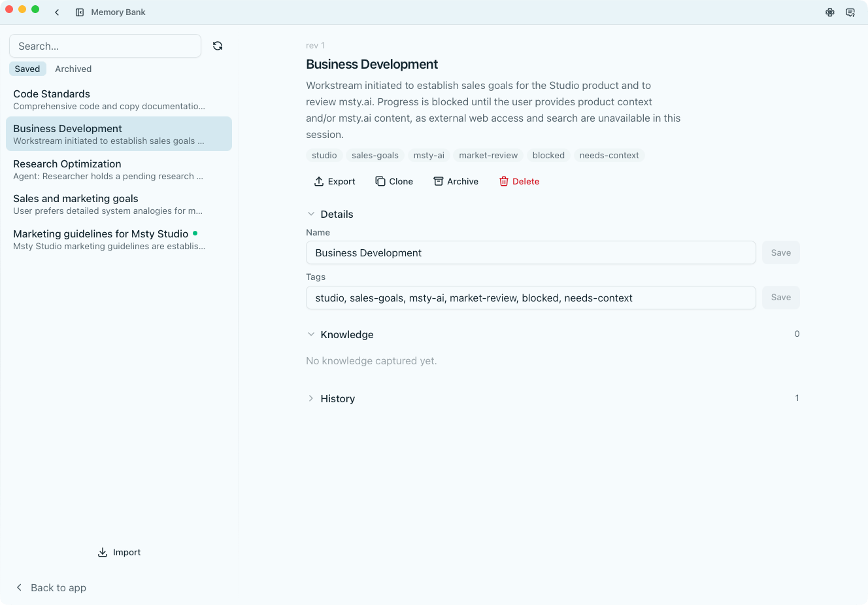Toggle the sidebar panel icon
Image resolution: width=868 pixels, height=605 pixels.
click(x=80, y=12)
